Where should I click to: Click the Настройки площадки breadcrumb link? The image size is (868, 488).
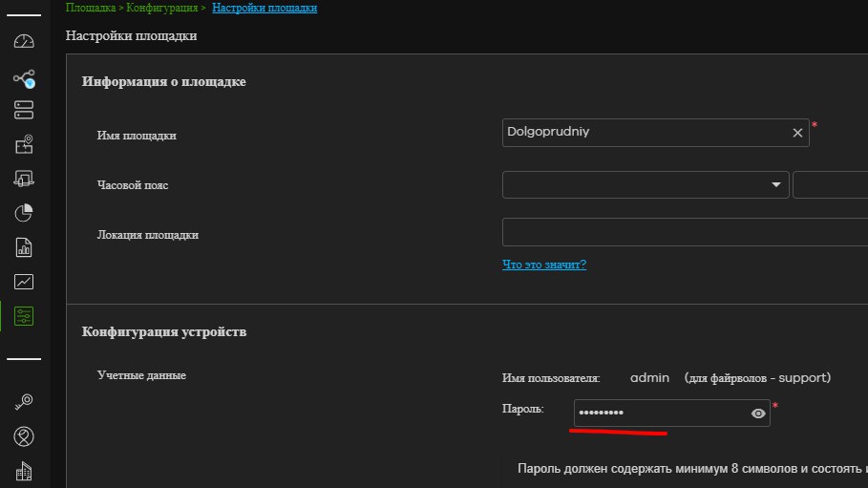pyautogui.click(x=265, y=8)
